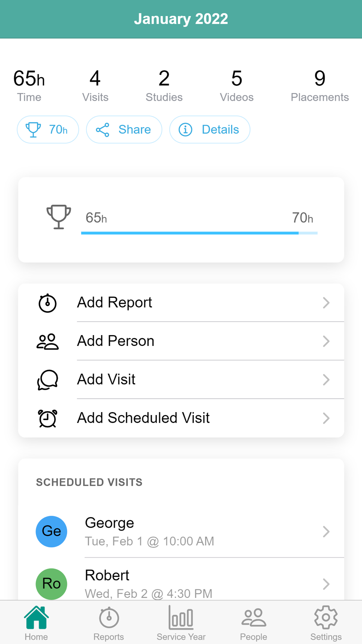Click the people icon beside Add Person
Image resolution: width=362 pixels, height=644 pixels.
[47, 341]
